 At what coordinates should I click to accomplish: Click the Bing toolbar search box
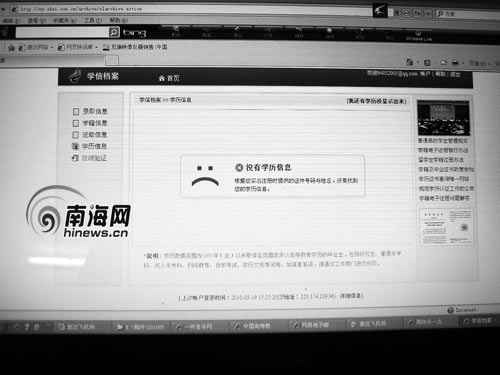[63, 32]
